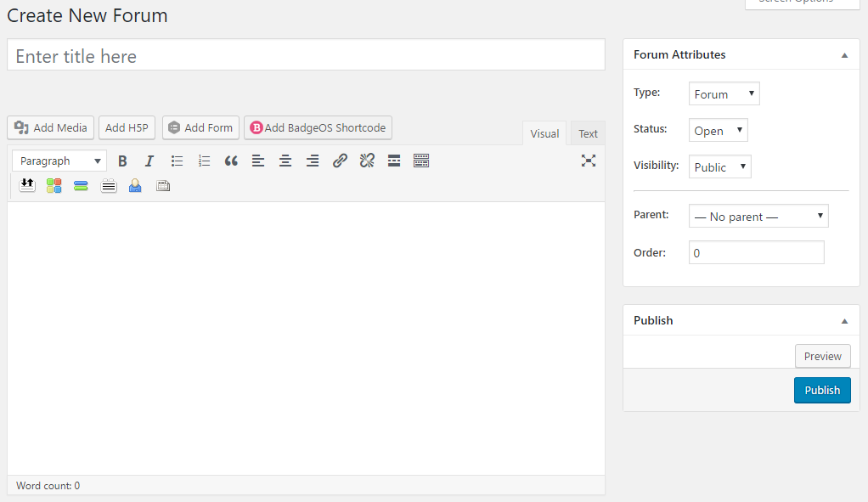Add a blockquote
868x502 pixels.
[x=231, y=161]
